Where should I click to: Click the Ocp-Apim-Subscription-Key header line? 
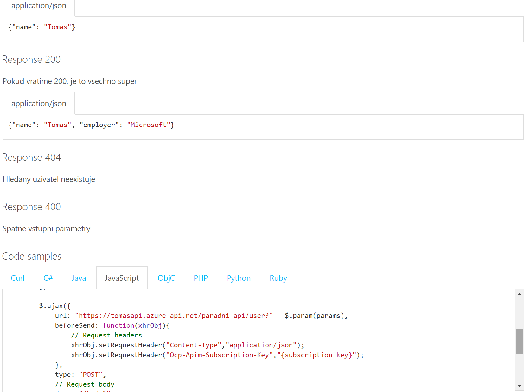(x=217, y=355)
